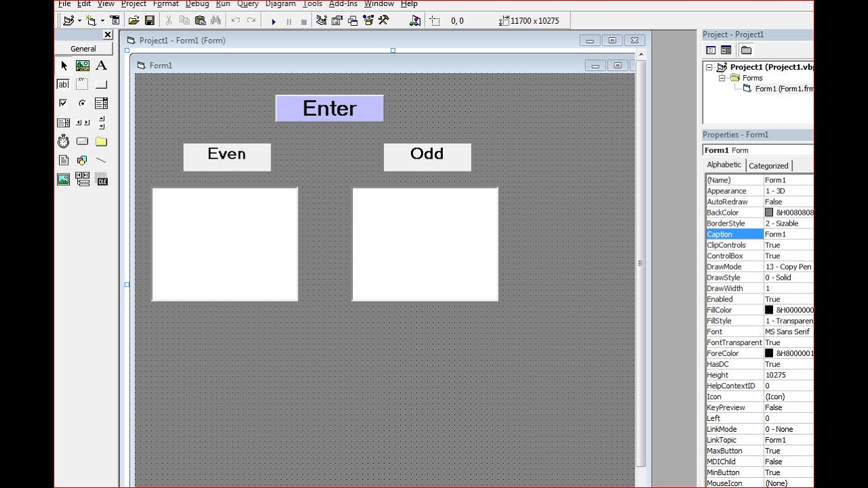Viewport: 868px width, 488px height.
Task: Collapse the Project1 tree node
Action: 710,67
